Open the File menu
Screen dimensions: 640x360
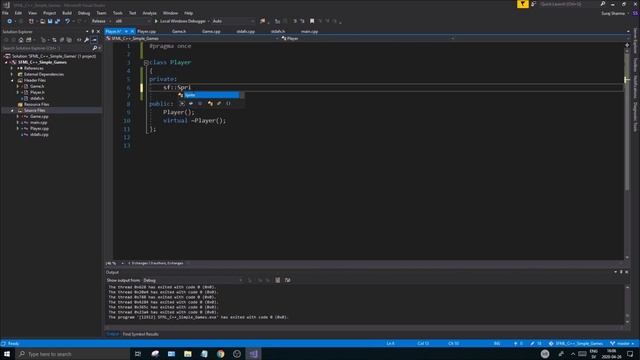click(x=5, y=13)
